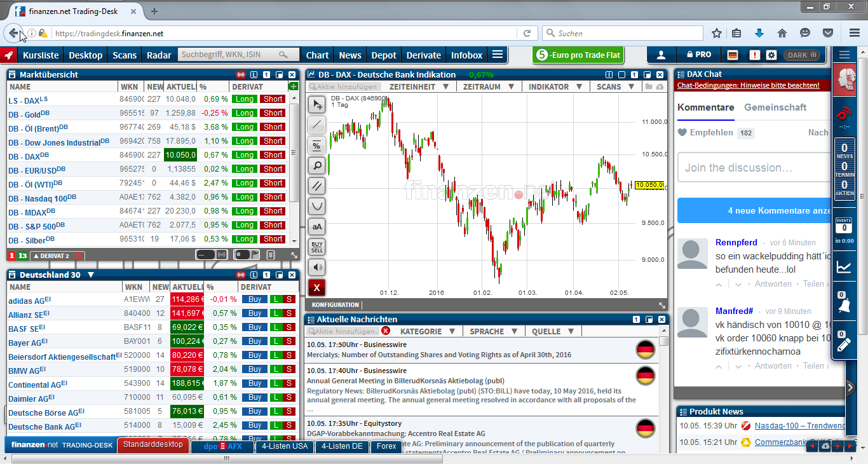Open the Depot menu
Viewport: 868px width, 464px height.
tap(384, 55)
